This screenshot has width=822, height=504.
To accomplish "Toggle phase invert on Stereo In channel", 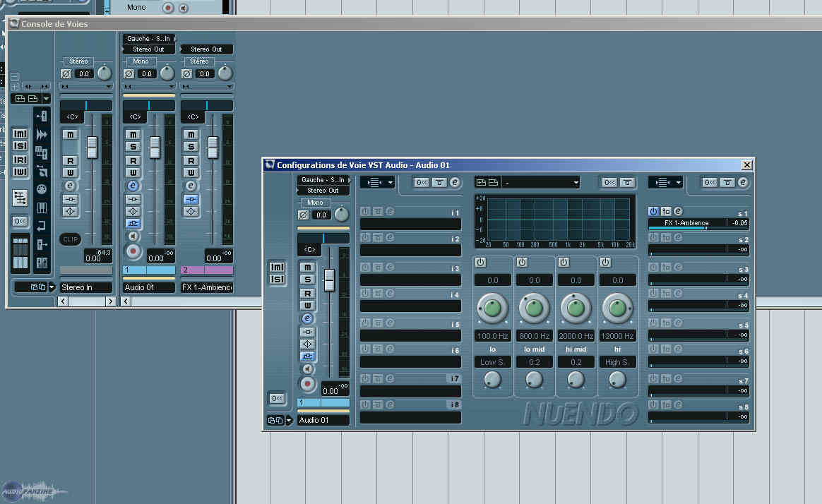I will 66,74.
